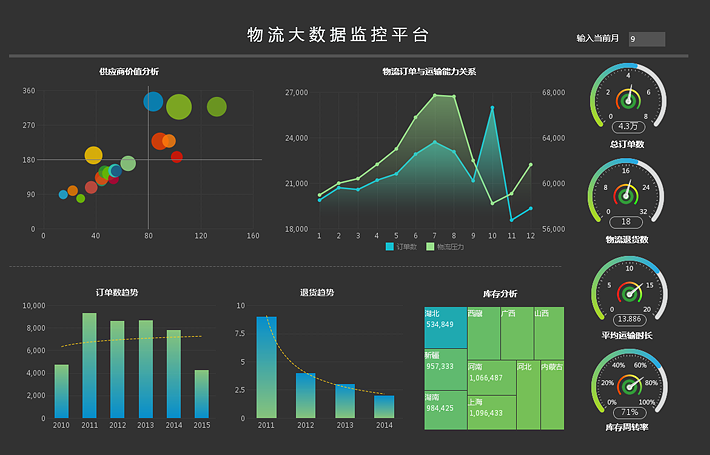This screenshot has width=710, height=455.
Task: Click the 西藏 treemap cell
Action: [484, 334]
